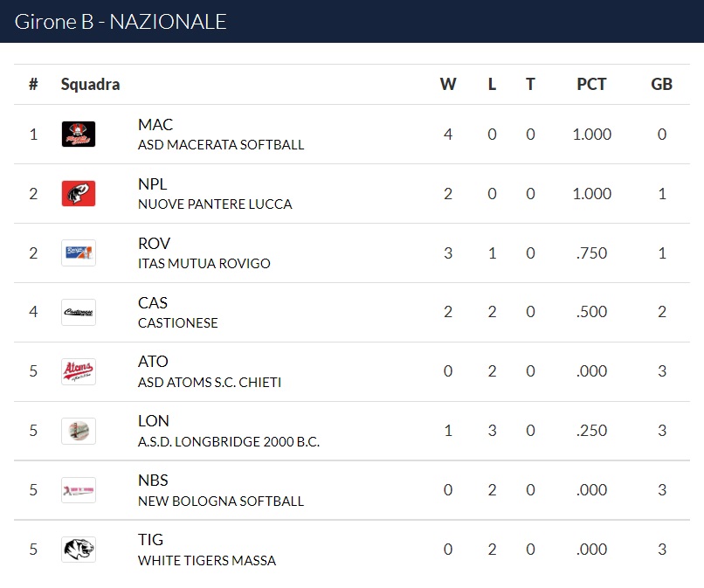Open A.S.D. LONGBRIDGE 2000 B.C. link
Image resolution: width=704 pixels, height=588 pixels.
(229, 441)
